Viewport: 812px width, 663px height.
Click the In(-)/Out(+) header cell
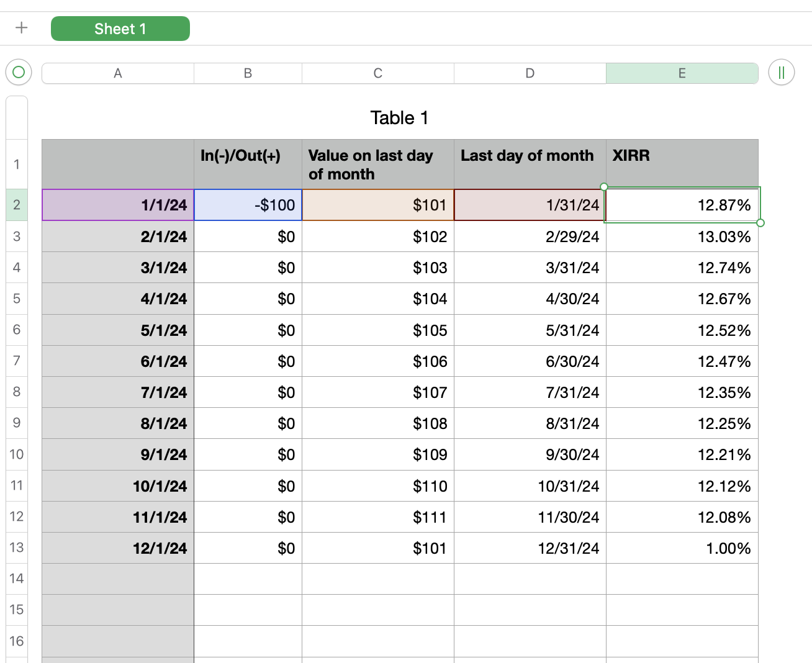coord(248,164)
